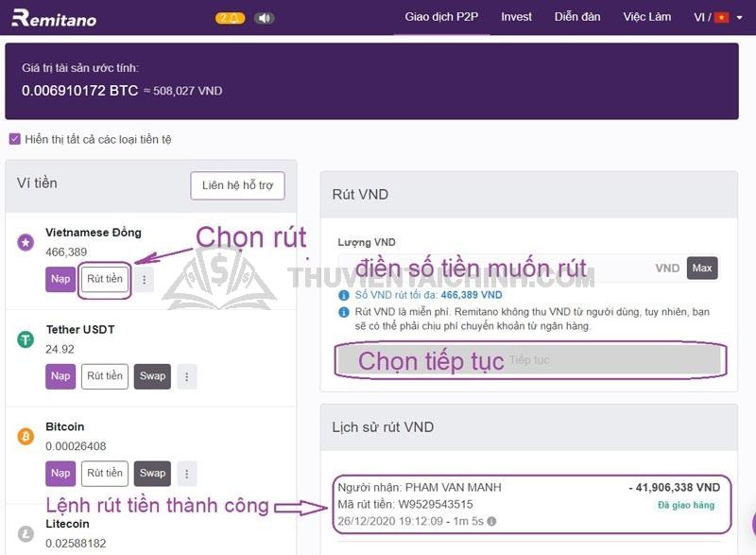Click the Liên hệ hỗ trợ button
Screen dimensions: 756x555
(x=237, y=185)
